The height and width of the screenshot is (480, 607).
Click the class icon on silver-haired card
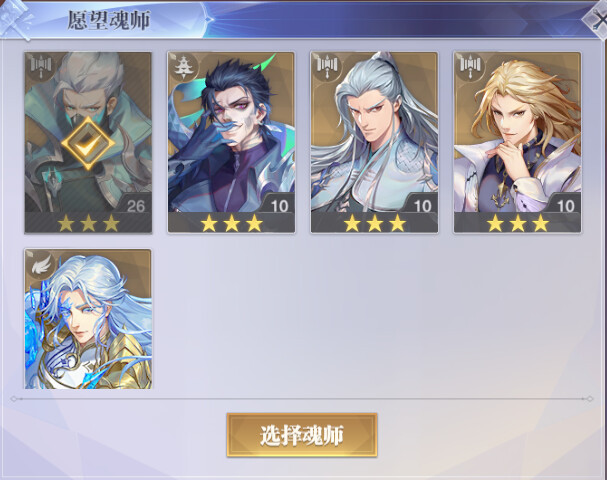[x=326, y=66]
